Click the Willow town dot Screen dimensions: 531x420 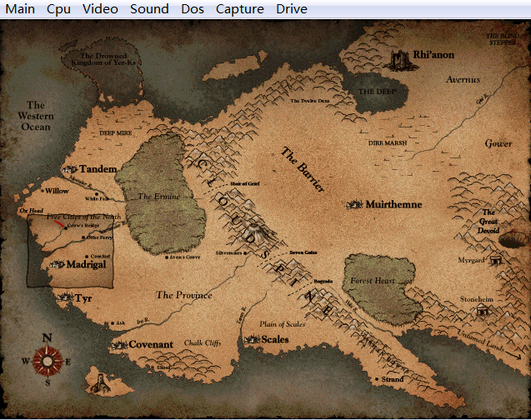43,191
